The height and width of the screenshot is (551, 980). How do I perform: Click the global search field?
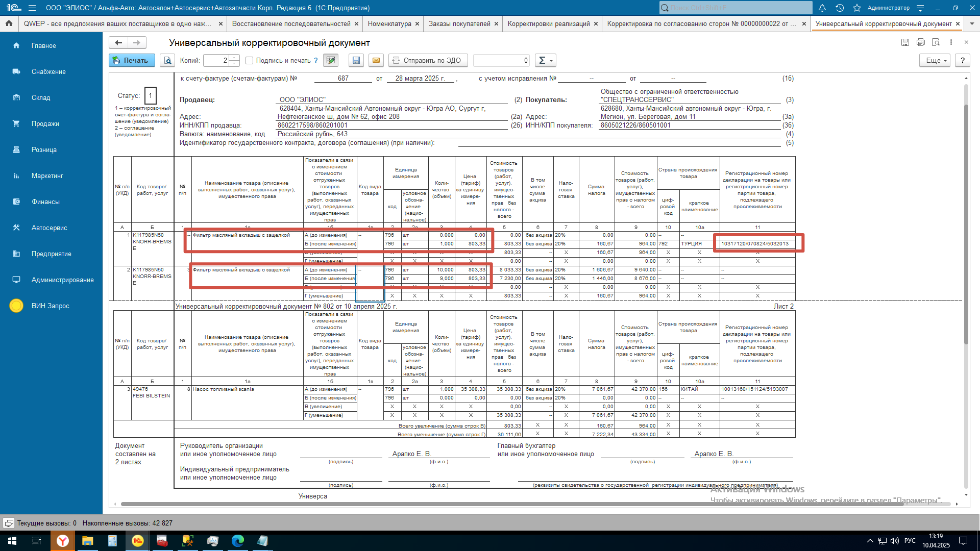(736, 8)
